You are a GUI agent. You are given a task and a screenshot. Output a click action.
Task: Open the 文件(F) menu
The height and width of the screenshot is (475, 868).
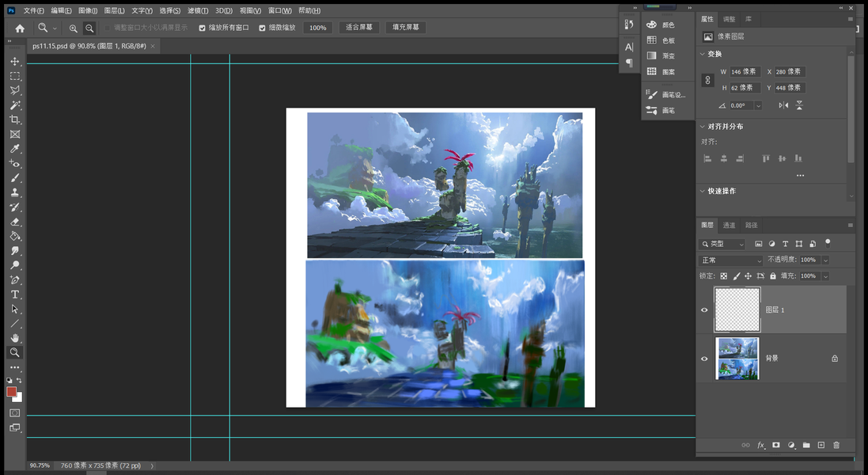point(33,10)
